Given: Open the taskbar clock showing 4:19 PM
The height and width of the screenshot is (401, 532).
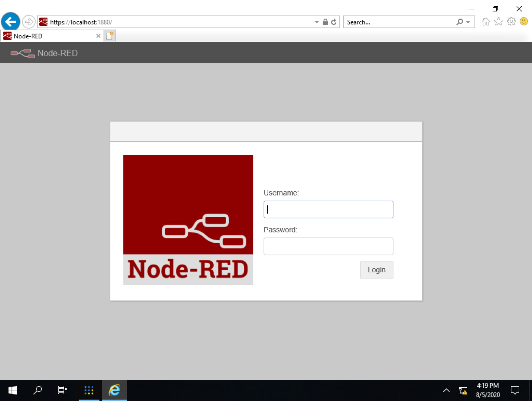Looking at the screenshot, I should [488, 390].
